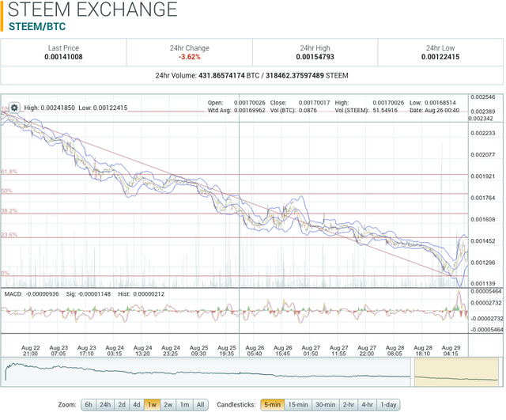Switch to 2-hr candlesticks
The image size is (506, 420).
(349, 405)
